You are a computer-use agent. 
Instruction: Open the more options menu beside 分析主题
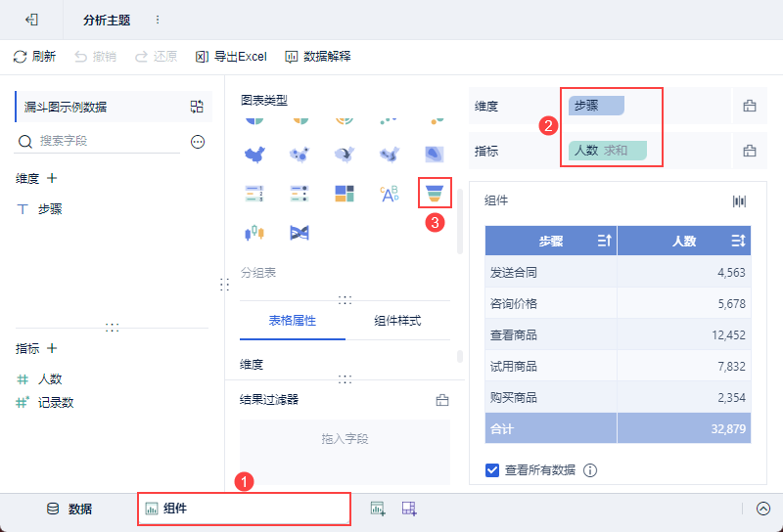point(158,20)
